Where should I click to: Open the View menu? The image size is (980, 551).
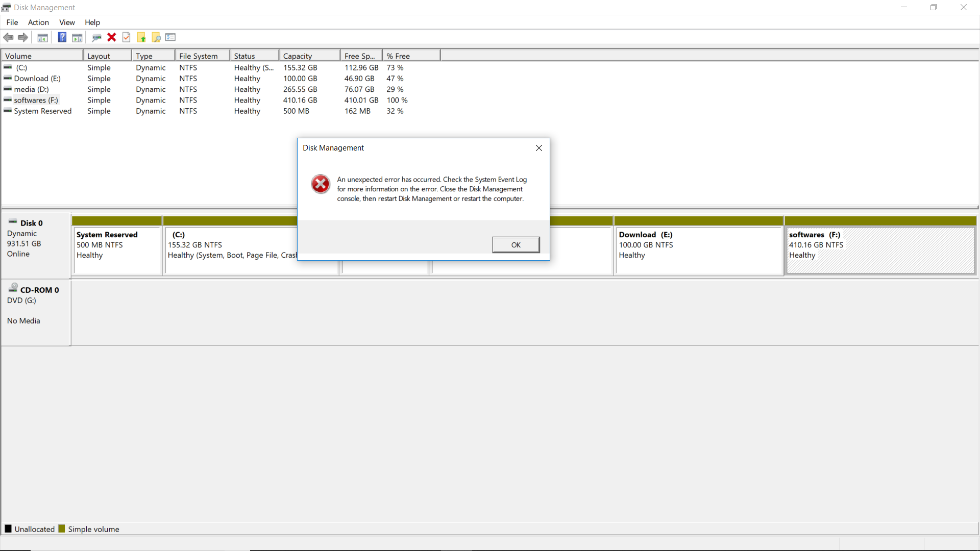coord(67,22)
